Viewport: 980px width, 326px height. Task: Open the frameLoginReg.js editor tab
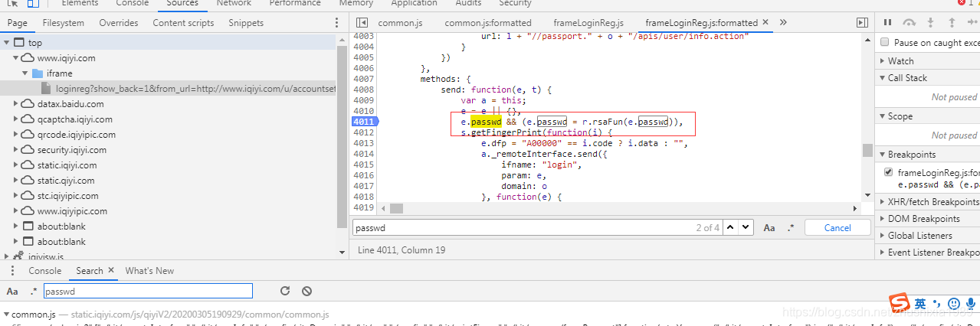coord(587,23)
